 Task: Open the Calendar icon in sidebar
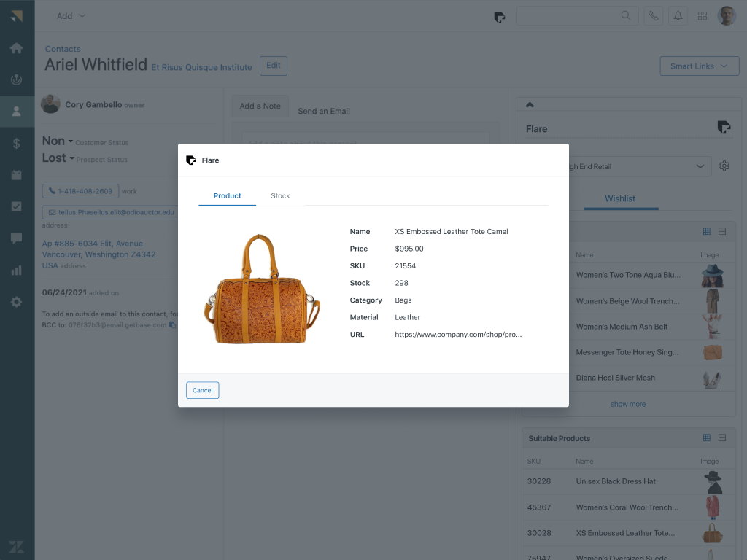click(16, 175)
